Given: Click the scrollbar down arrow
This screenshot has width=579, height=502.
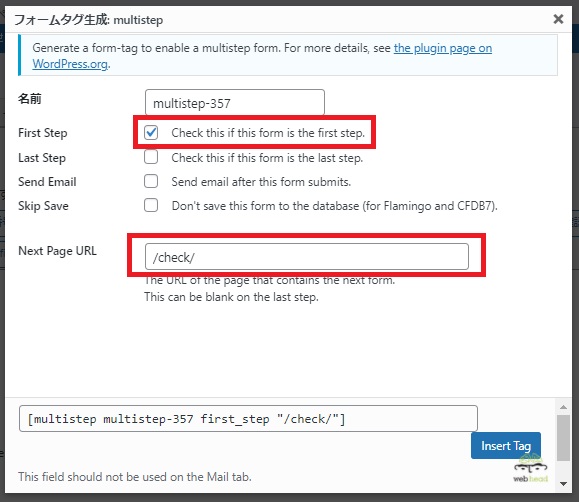Looking at the screenshot, I should tap(563, 484).
